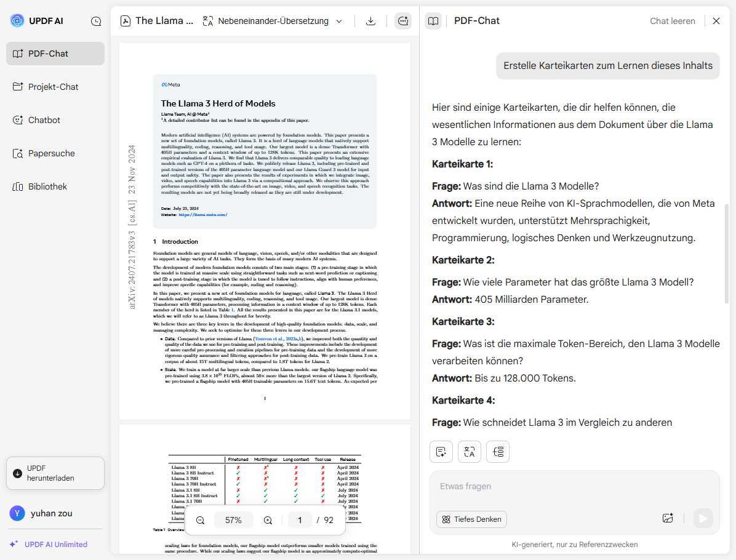Download the PDF document
Viewport: 736px width, 560px height.
coord(371,21)
